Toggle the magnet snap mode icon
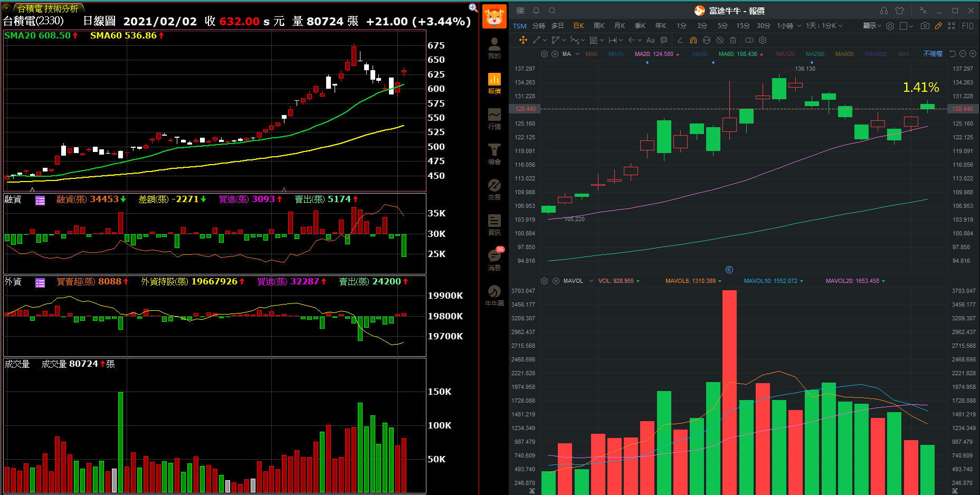Screen dimensions: 980x495 pos(693,40)
